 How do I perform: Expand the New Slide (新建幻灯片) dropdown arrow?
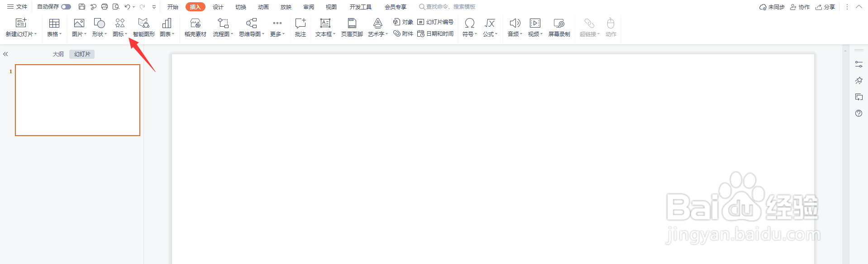pyautogui.click(x=36, y=34)
